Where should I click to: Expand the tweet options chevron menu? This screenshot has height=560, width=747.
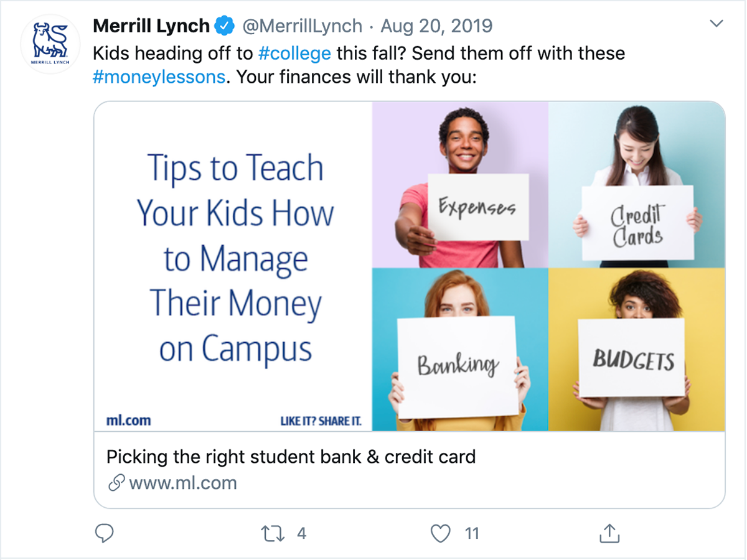[716, 24]
